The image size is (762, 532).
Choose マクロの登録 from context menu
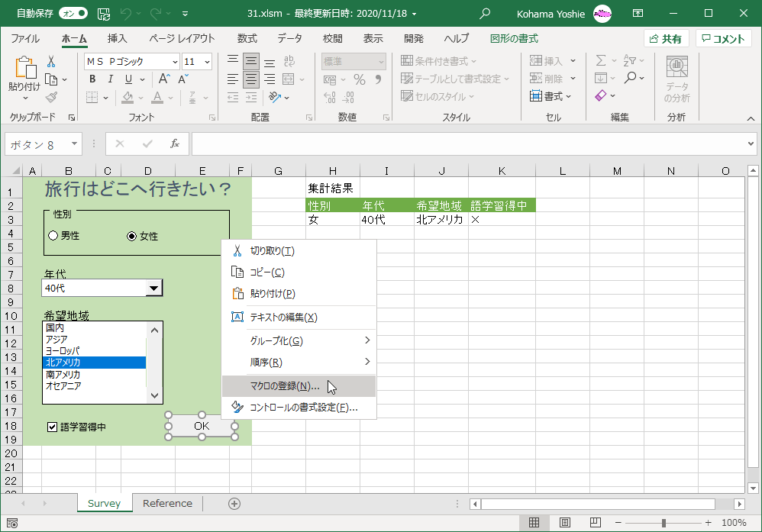click(285, 386)
